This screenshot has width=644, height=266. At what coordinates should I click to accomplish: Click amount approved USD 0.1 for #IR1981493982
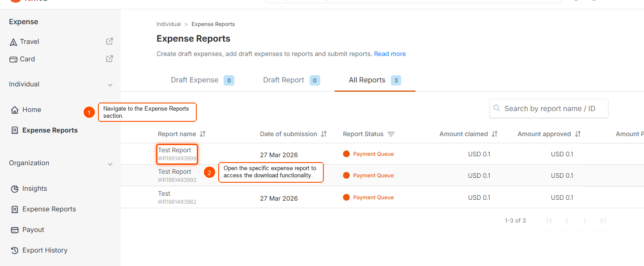562,197
